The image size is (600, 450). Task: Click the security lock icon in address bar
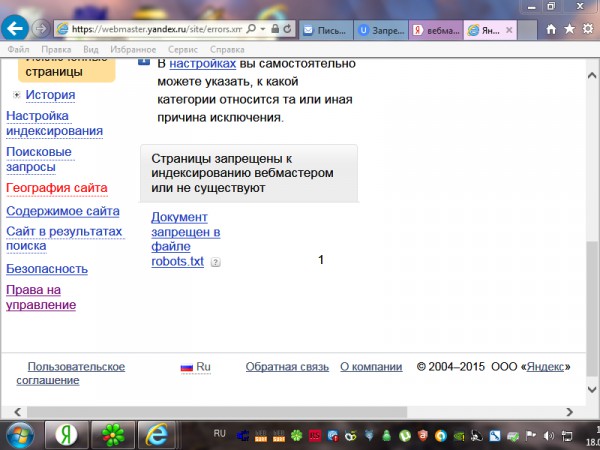275,29
